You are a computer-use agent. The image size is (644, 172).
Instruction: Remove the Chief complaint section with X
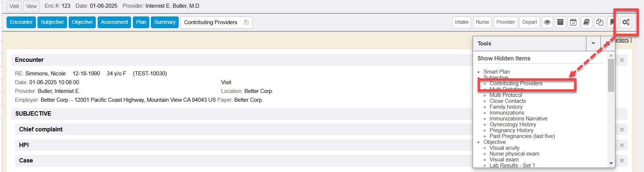(622, 130)
